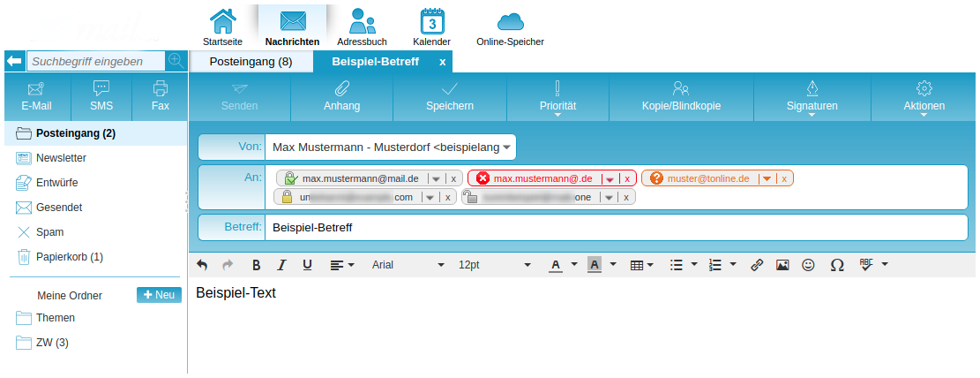980x378 pixels.
Task: Switch to the Posteingang (8) tab
Action: click(251, 61)
